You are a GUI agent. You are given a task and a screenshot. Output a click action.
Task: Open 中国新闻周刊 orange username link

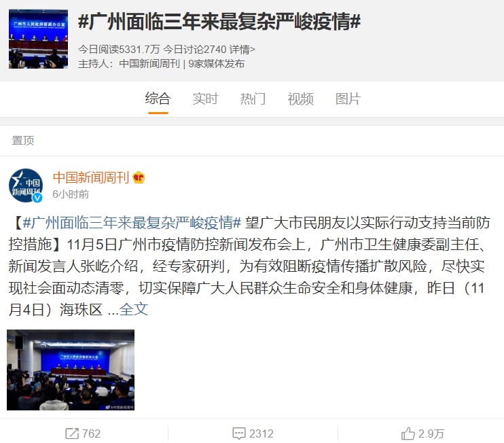click(x=91, y=177)
